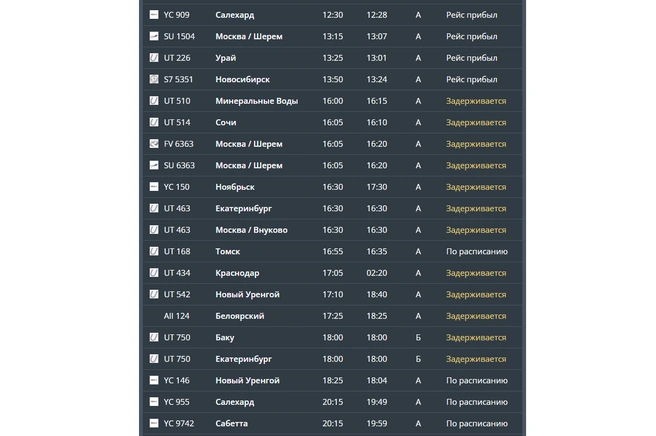Screen dimensions: 656x436
Task: Click the Новый Уренгой origin in the UT 542 row
Action: [247, 294]
